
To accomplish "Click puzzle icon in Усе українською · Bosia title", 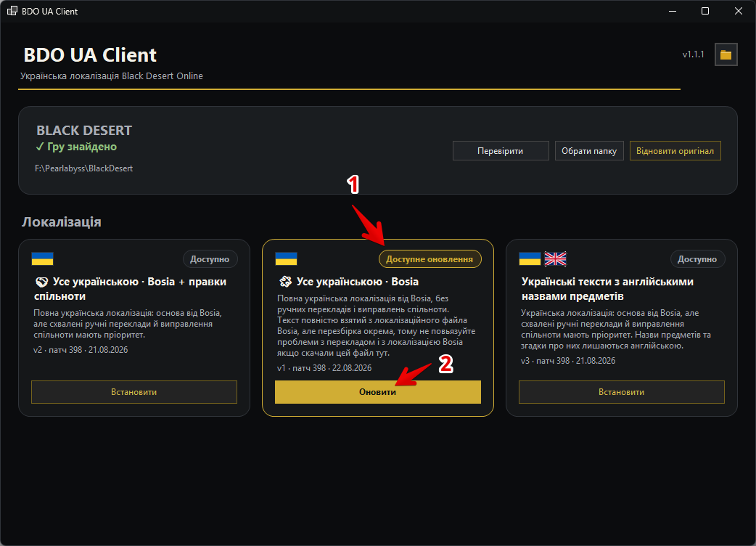I will (285, 282).
